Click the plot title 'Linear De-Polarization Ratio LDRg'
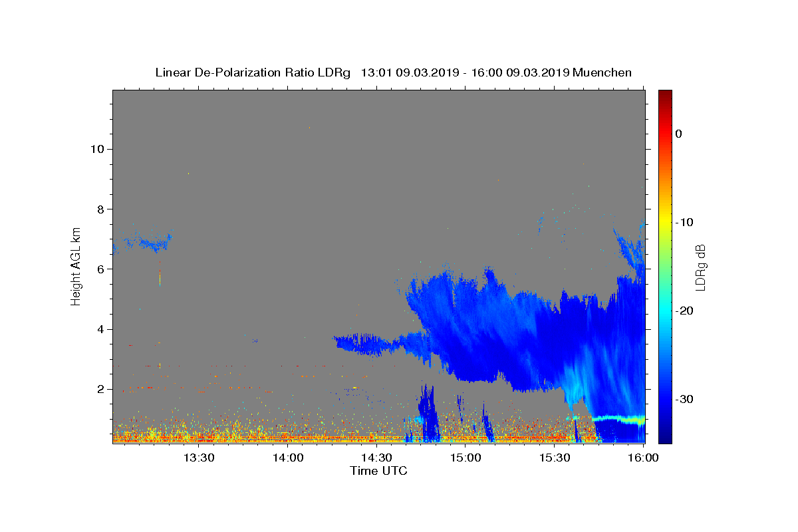The width and height of the screenshot is (798, 532). click(253, 72)
